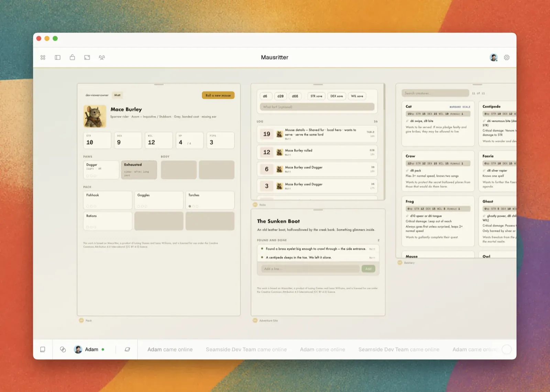Toggle the third usage dot on Dagger

95,176
